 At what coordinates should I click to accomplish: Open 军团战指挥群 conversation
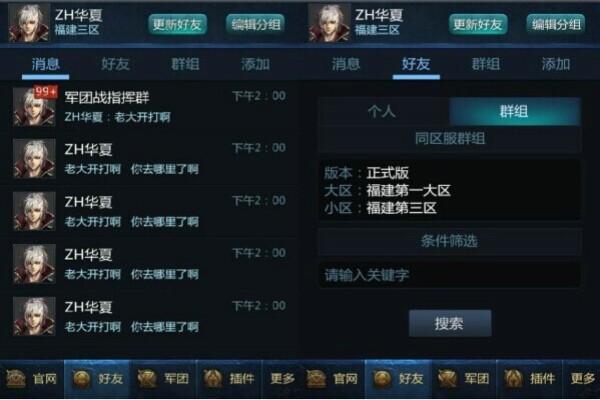pos(150,106)
